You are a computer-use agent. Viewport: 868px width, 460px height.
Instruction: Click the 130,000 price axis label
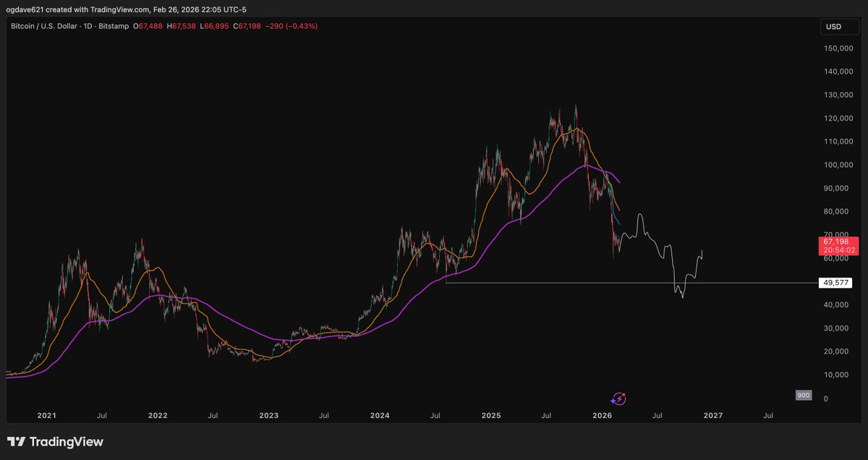click(x=838, y=95)
